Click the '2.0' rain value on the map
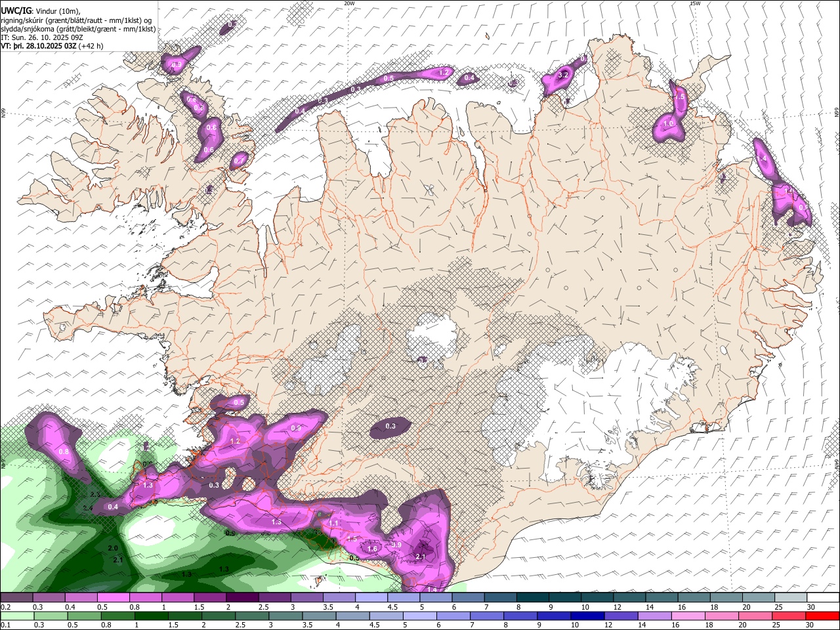The image size is (840, 630). tap(112, 548)
